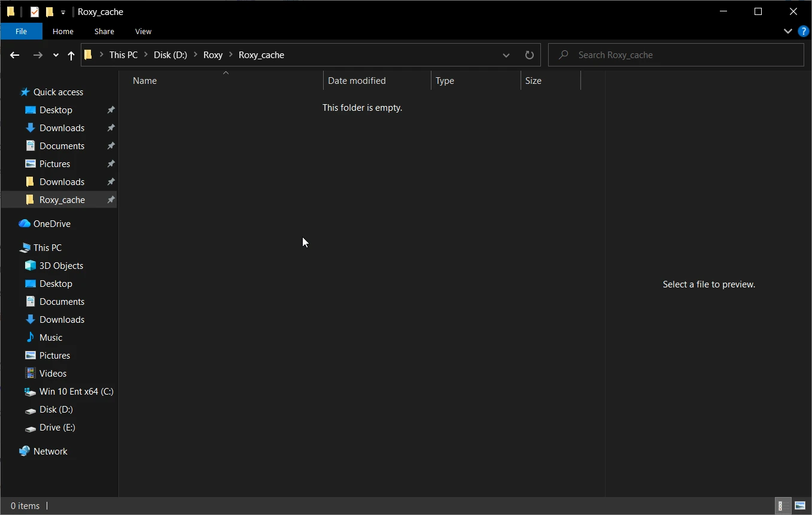
Task: Switch to Large icons view layout
Action: (x=800, y=505)
